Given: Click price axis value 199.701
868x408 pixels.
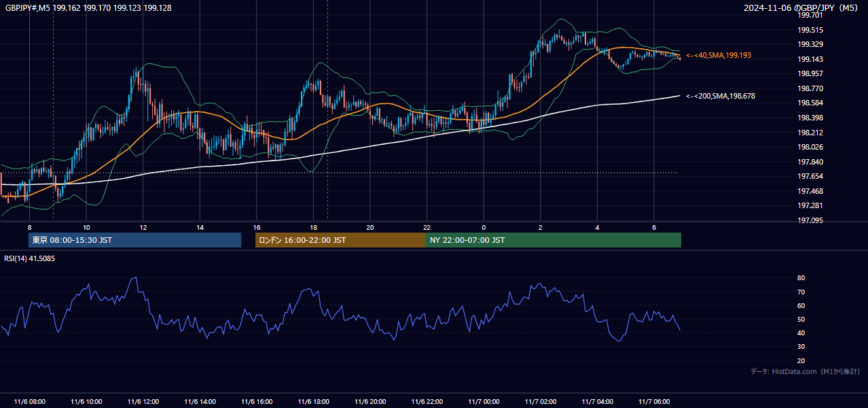Looking at the screenshot, I should [x=810, y=15].
